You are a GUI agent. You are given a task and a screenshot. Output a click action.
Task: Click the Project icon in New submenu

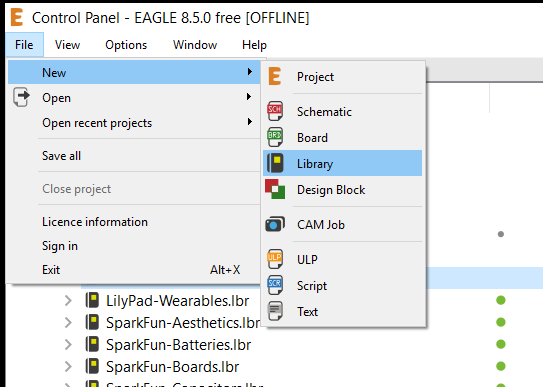pos(275,76)
